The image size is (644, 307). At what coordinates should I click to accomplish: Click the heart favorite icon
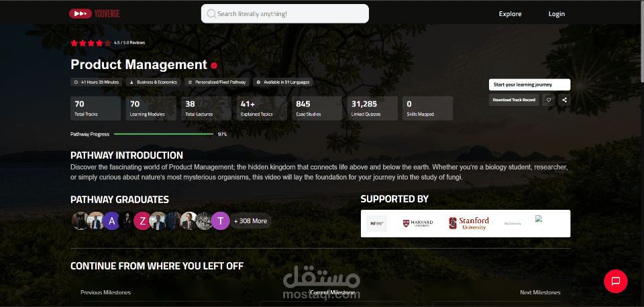548,100
